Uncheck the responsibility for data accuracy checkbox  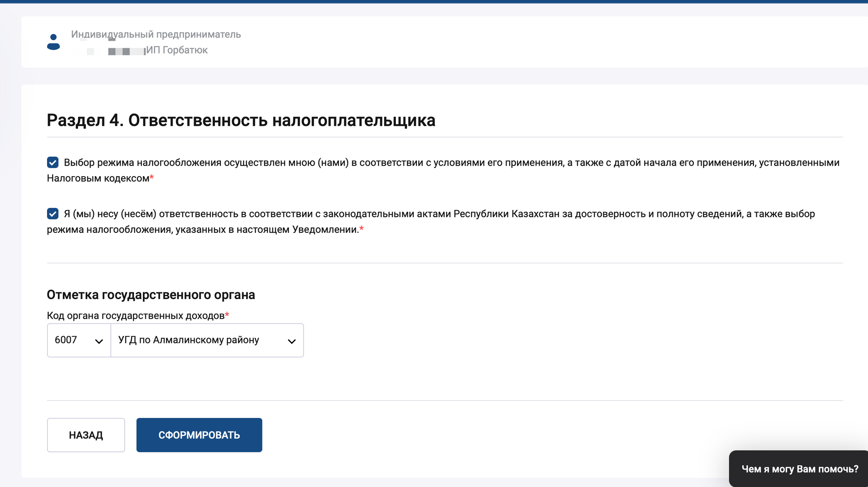pyautogui.click(x=52, y=214)
